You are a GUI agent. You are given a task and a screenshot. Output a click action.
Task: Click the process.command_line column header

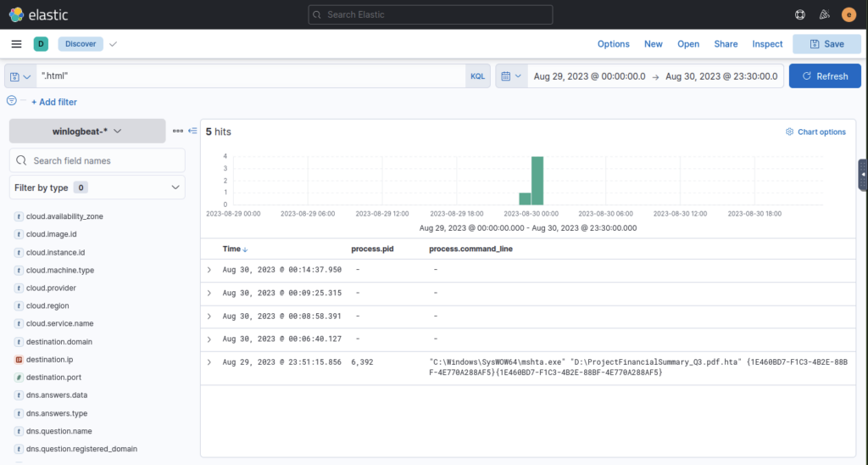coord(470,249)
